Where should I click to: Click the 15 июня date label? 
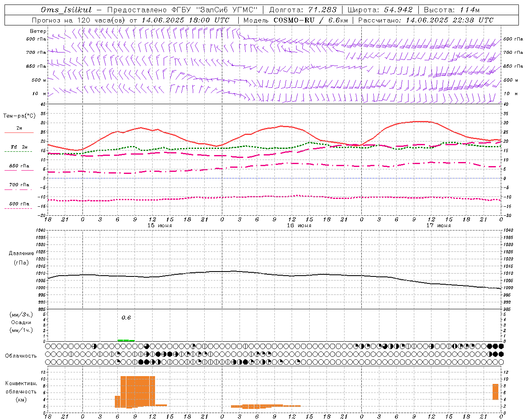click(x=160, y=225)
